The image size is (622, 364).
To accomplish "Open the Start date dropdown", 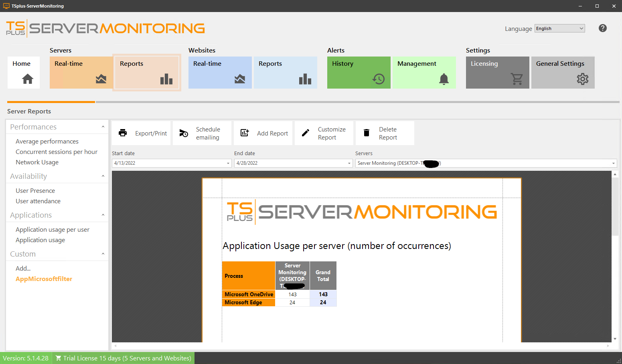I will click(228, 163).
